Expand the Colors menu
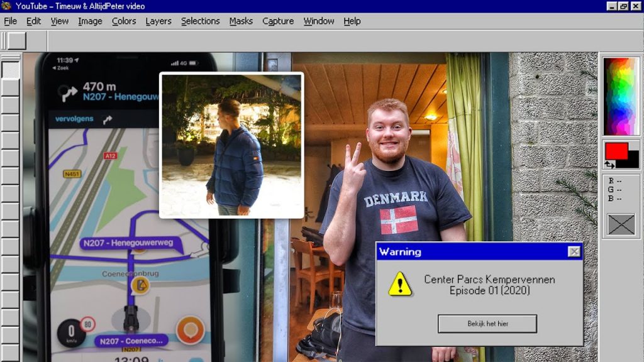Image resolution: width=644 pixels, height=362 pixels. (x=124, y=21)
